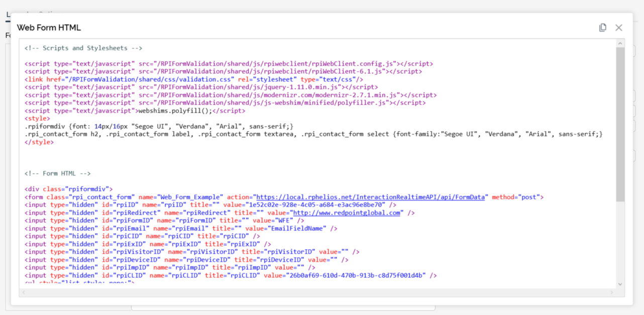This screenshot has width=644, height=315.
Task: Click the Form HTML comment line
Action: click(x=58, y=174)
